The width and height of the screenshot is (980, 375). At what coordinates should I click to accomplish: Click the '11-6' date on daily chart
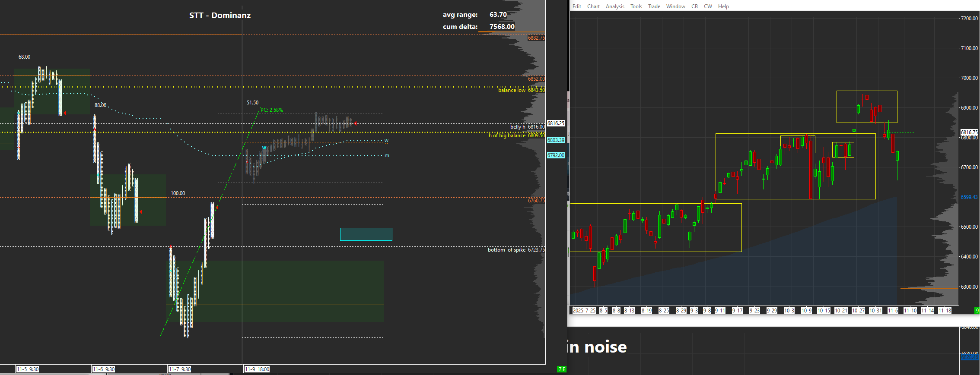coord(893,311)
